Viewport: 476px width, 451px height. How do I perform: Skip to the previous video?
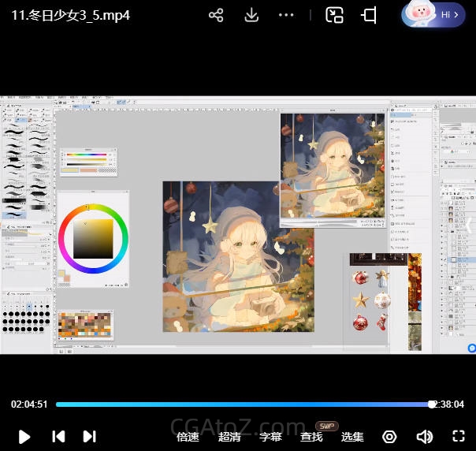[58, 436]
